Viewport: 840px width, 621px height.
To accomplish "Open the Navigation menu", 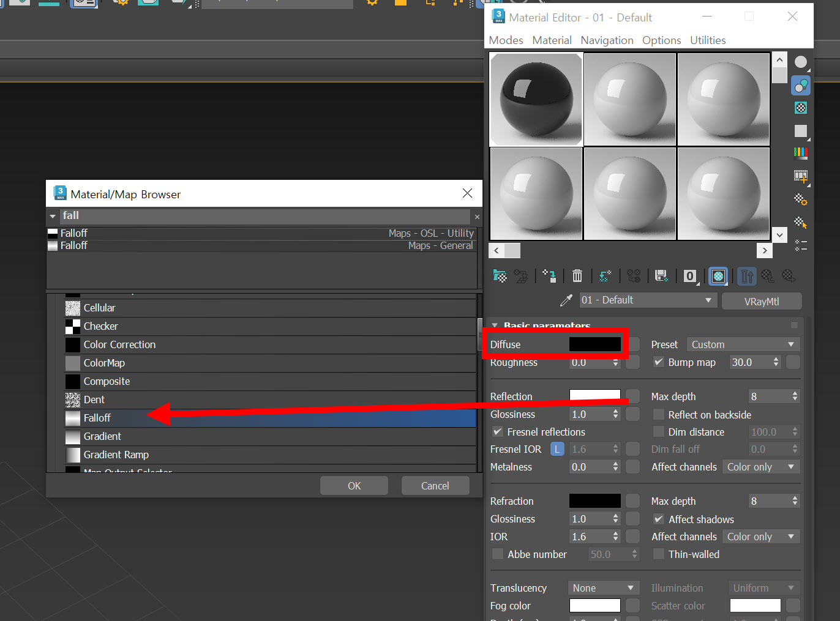I will point(607,40).
